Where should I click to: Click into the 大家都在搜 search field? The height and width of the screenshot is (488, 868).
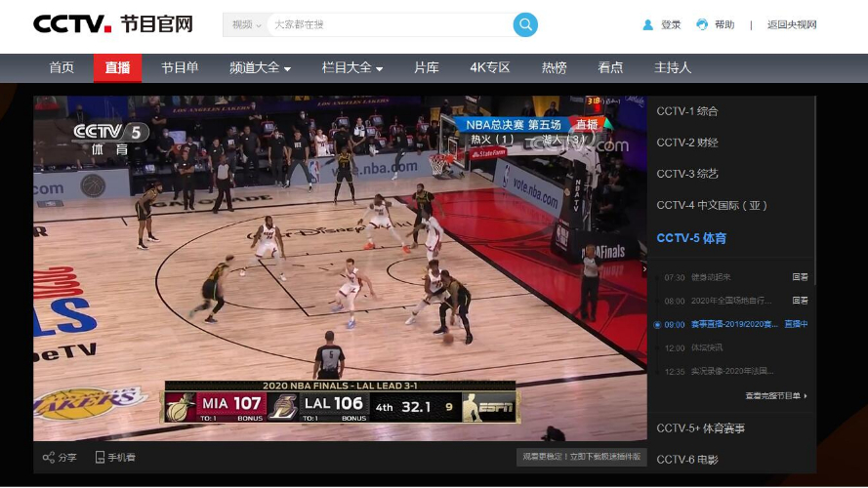click(391, 25)
